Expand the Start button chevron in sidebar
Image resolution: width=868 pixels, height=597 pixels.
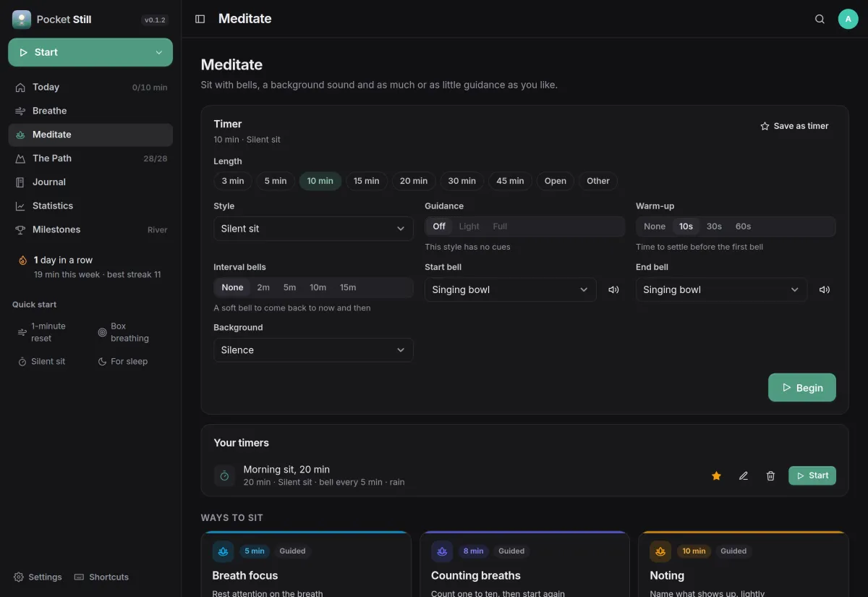click(x=159, y=52)
